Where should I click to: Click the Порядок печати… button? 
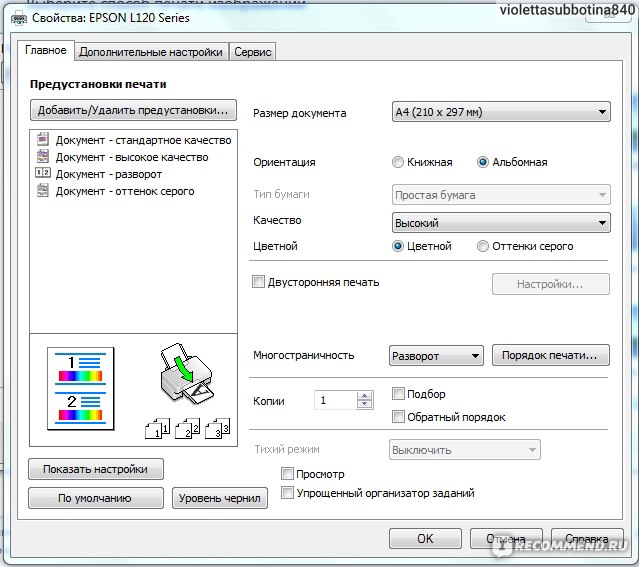pyautogui.click(x=551, y=355)
